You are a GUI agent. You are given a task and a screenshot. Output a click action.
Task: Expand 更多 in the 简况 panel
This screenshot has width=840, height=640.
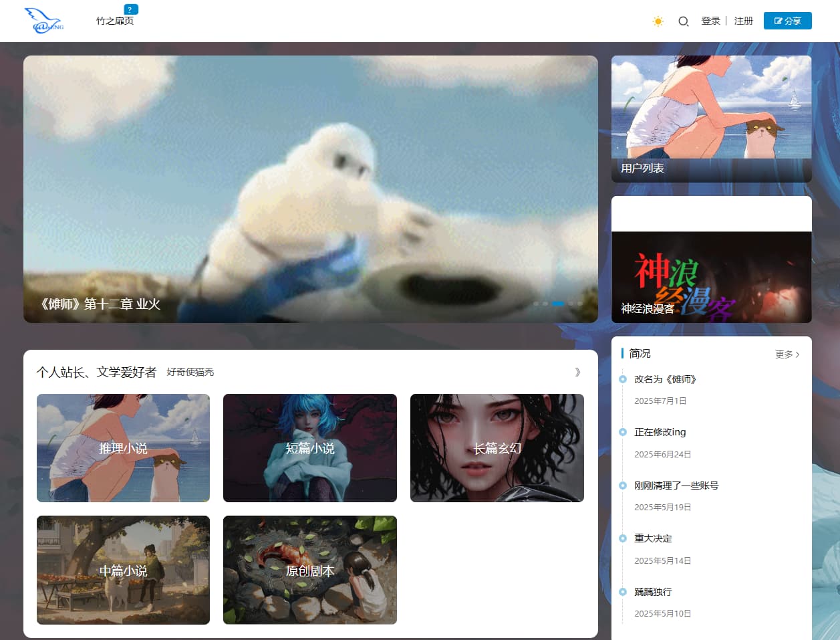(785, 354)
